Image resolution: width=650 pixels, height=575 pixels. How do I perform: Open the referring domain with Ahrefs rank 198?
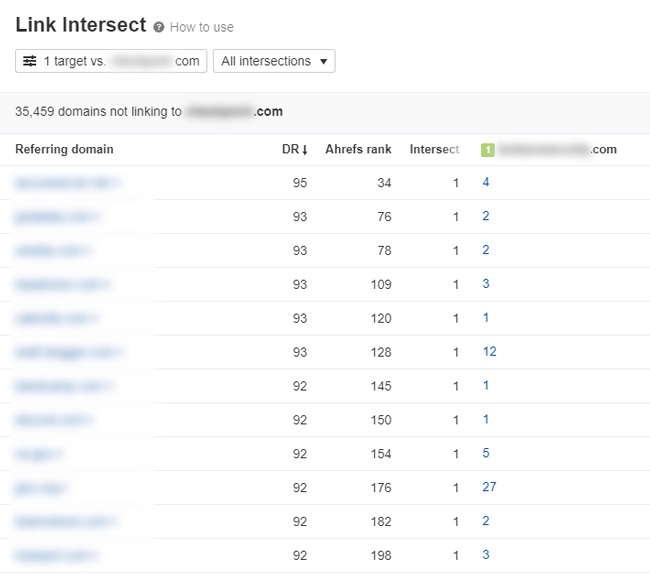(x=57, y=555)
